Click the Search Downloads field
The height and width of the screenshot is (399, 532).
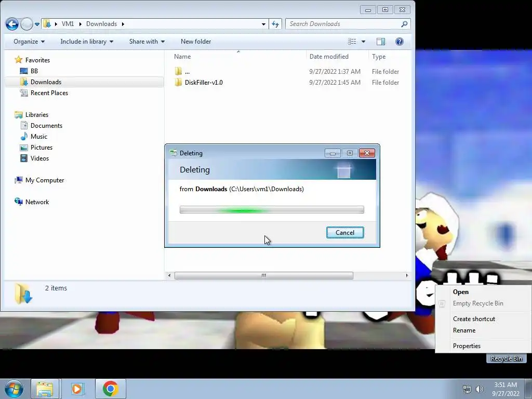pyautogui.click(x=348, y=24)
